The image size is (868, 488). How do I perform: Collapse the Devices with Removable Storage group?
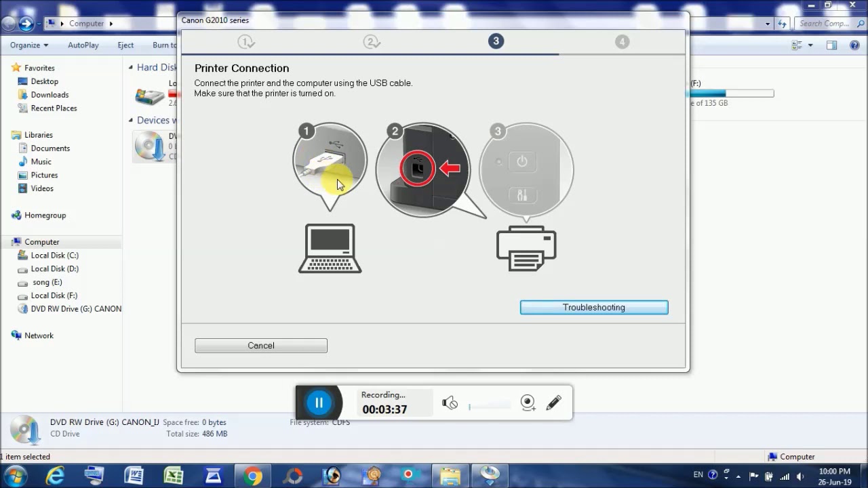[131, 121]
